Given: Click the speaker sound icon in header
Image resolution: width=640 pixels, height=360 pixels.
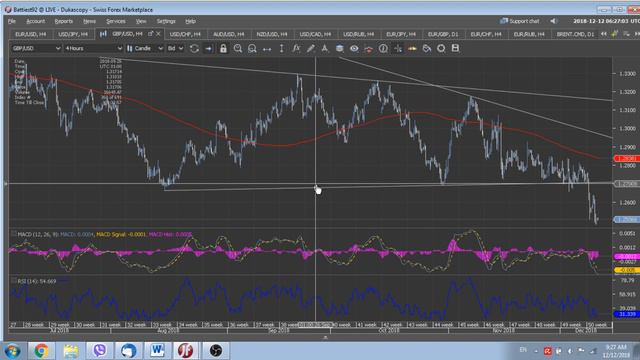Looking at the screenshot, I should click(553, 21).
